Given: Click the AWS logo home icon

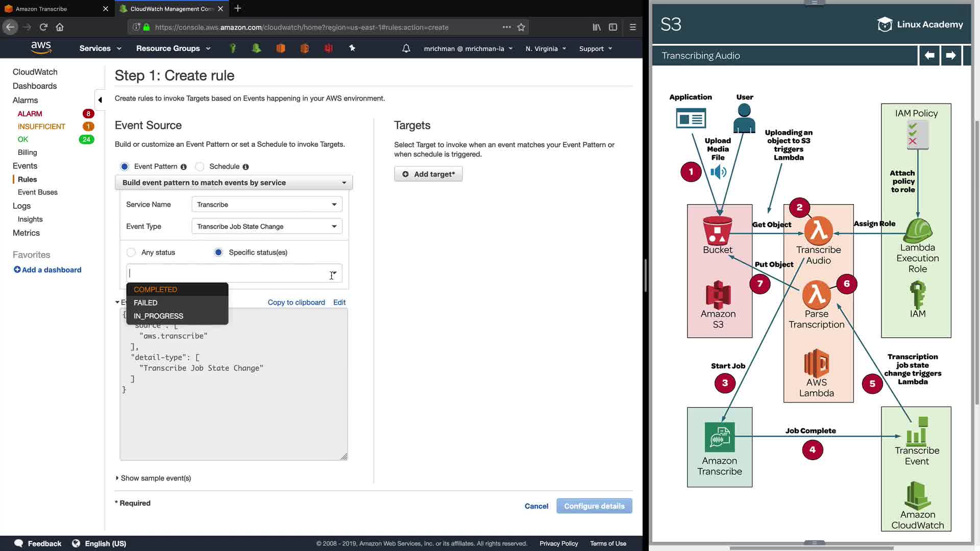Looking at the screenshot, I should pos(41,47).
